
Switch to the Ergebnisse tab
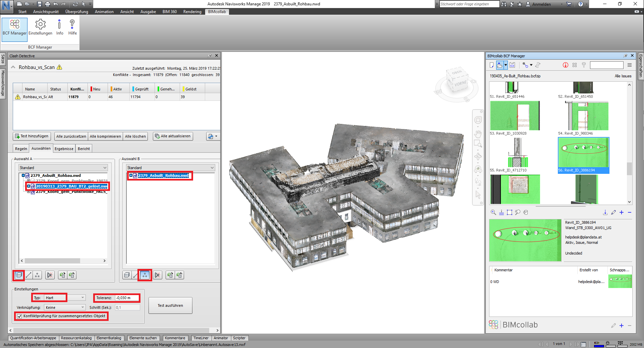[64, 149]
